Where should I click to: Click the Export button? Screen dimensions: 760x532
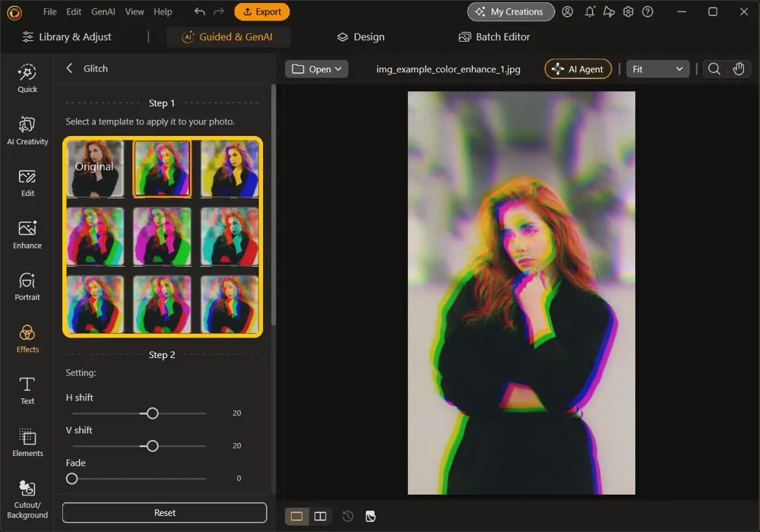pyautogui.click(x=261, y=11)
